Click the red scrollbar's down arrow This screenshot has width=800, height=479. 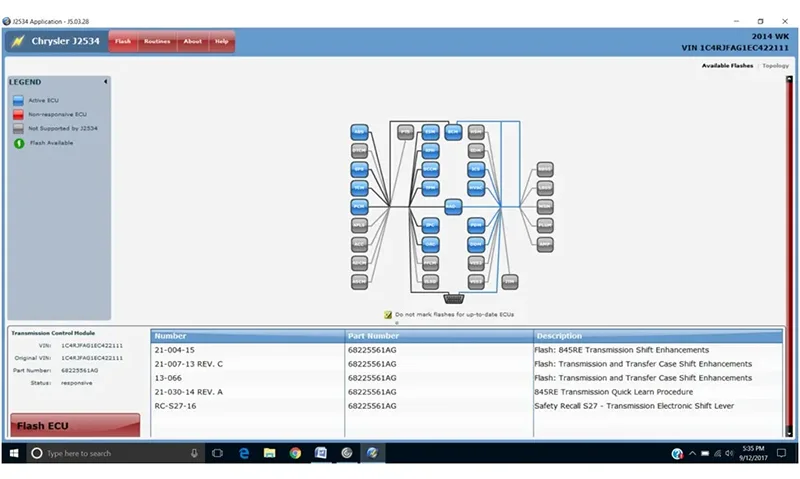click(789, 433)
